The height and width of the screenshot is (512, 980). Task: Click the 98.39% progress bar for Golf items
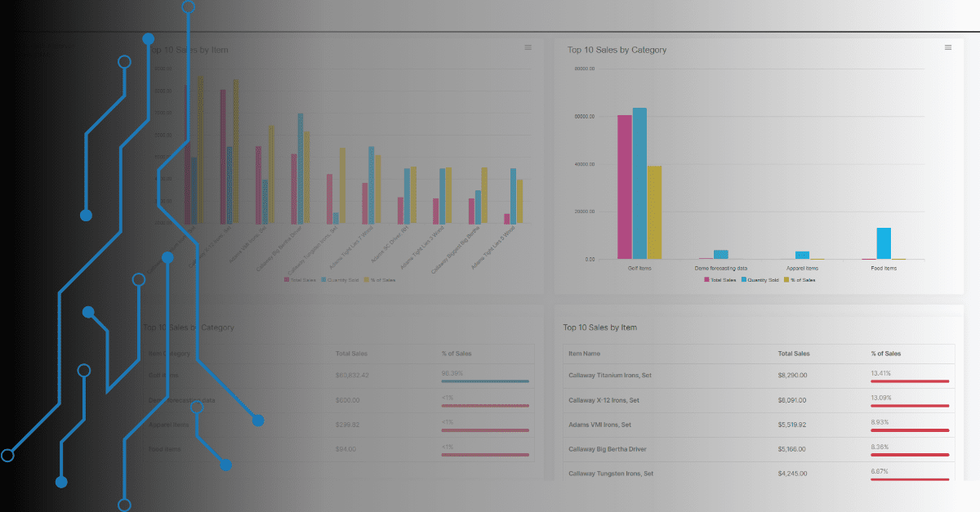point(484,381)
